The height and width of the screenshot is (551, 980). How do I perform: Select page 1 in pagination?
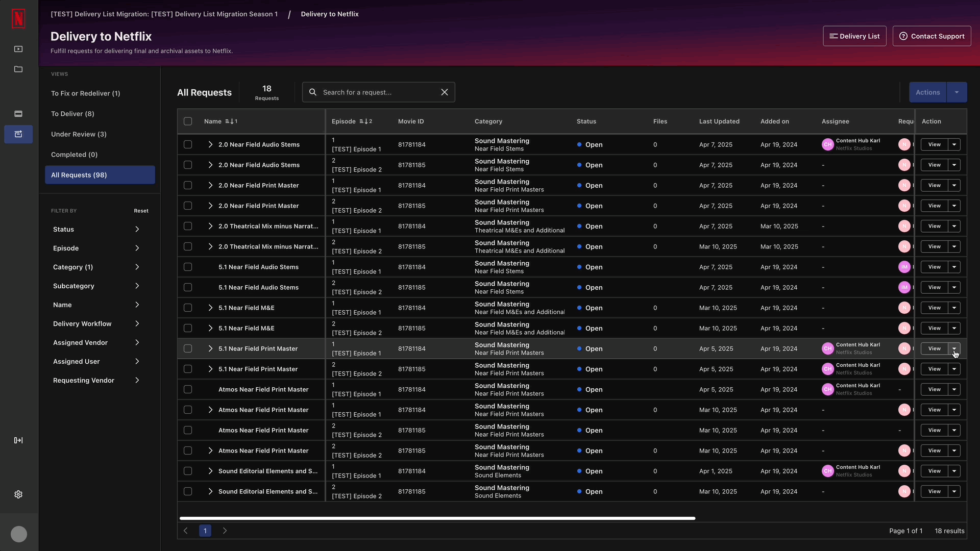205,531
